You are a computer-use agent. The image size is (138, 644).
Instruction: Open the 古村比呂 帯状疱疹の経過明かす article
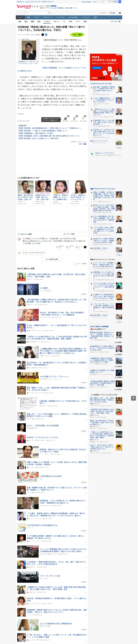(57, 599)
